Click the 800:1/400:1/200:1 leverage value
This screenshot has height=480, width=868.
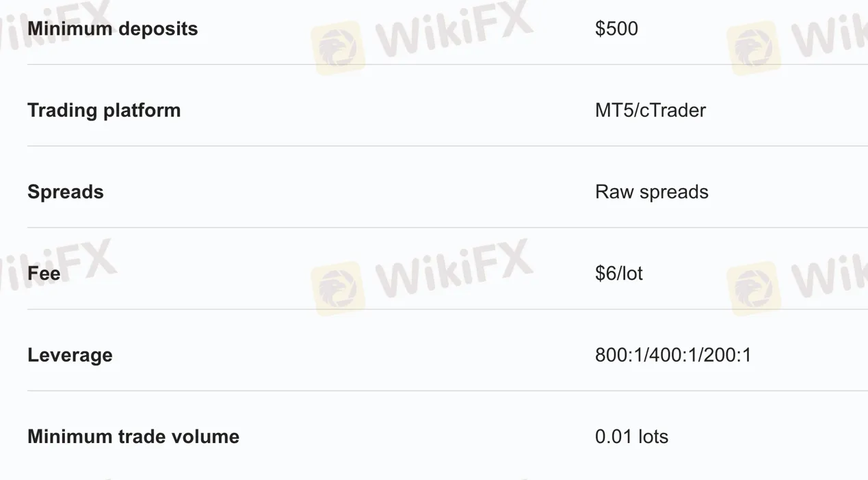click(x=673, y=356)
